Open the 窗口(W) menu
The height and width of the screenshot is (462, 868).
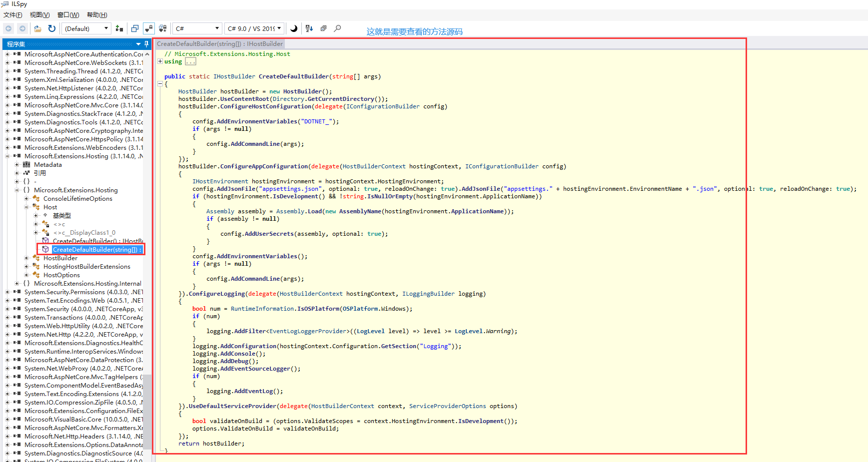pyautogui.click(x=68, y=15)
